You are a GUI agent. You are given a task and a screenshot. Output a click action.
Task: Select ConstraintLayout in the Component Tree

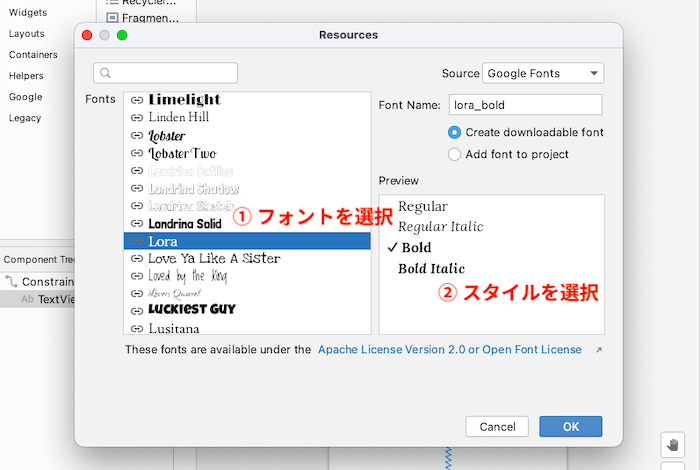pos(48,282)
